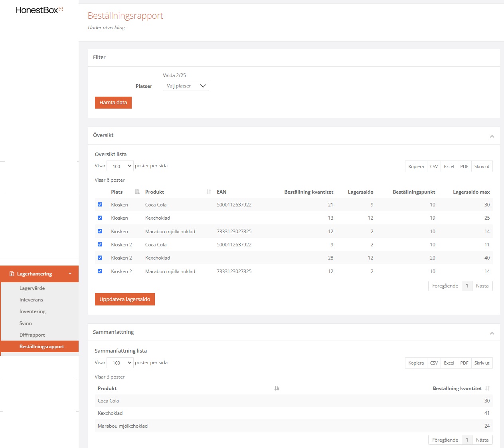Open the summary list posts-per-page dropdown

(120, 363)
